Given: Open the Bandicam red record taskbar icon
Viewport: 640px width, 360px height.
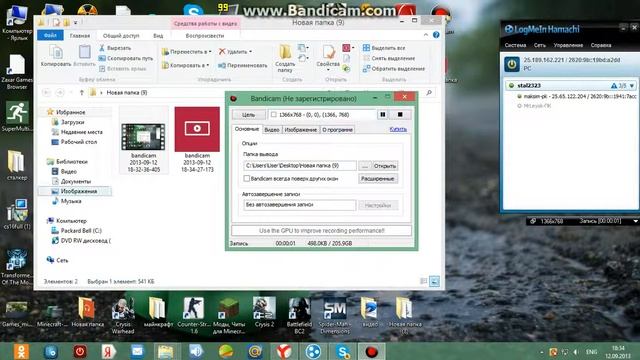Looking at the screenshot, I should pos(371,351).
